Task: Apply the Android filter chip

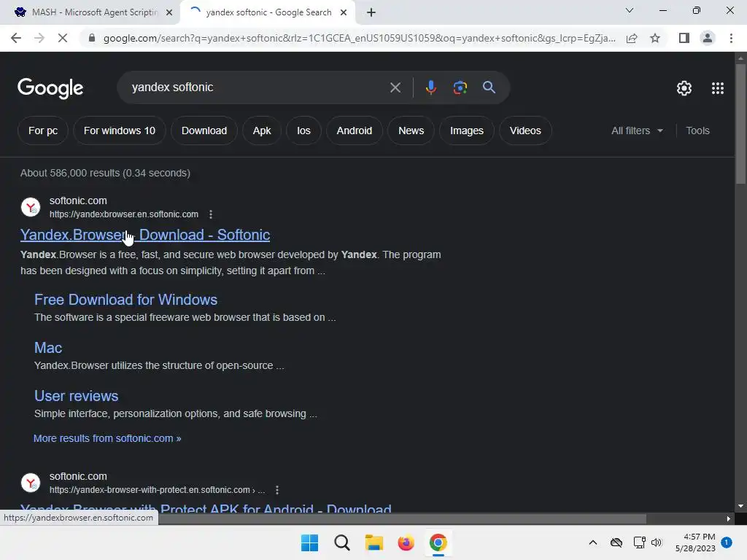Action: click(354, 131)
